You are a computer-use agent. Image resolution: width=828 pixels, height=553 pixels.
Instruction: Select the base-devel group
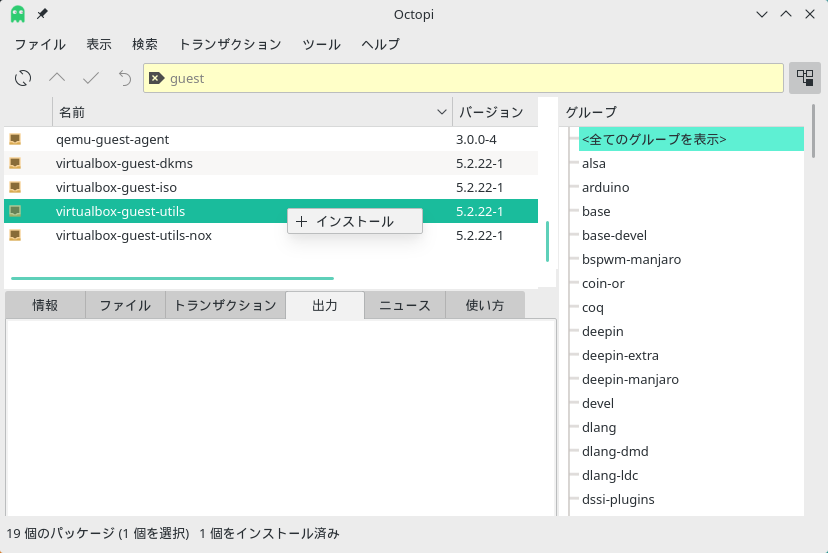click(x=614, y=235)
